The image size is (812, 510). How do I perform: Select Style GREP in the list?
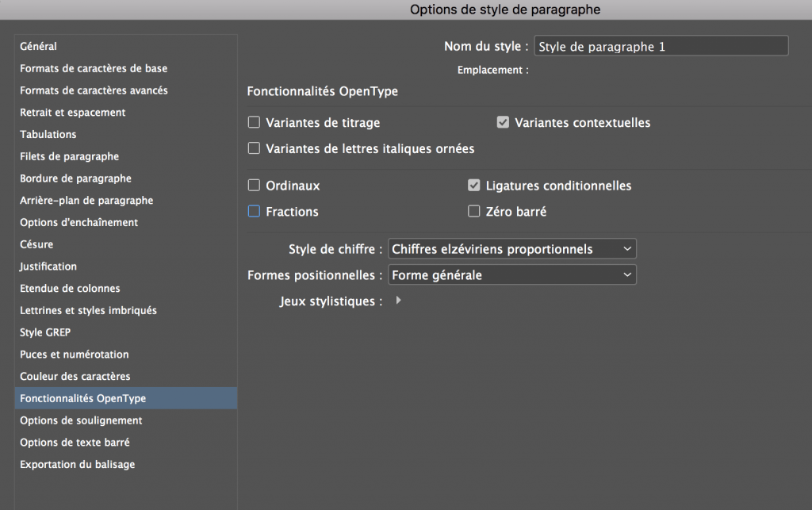(45, 332)
